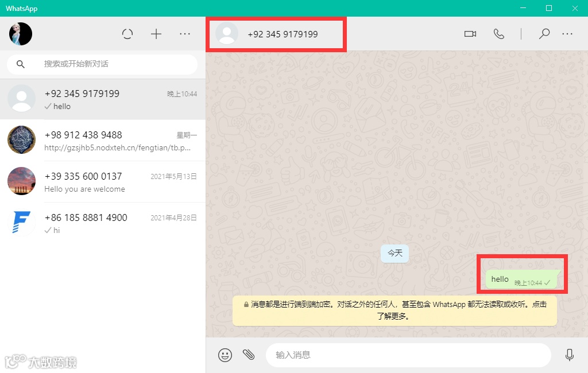Image resolution: width=588 pixels, height=373 pixels.
Task: View avatar of +39 335 600 0137
Action: (x=22, y=181)
